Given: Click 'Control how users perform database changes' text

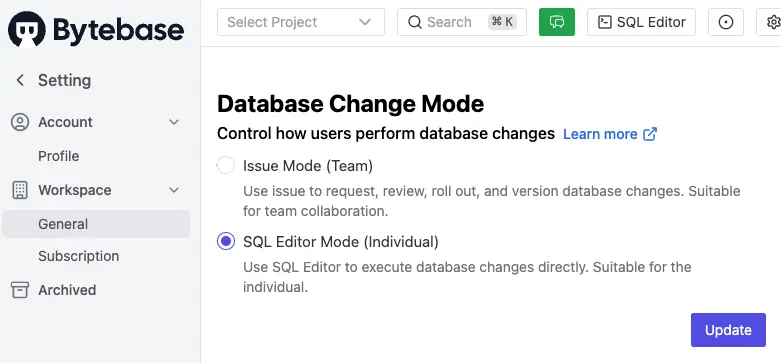Looking at the screenshot, I should pyautogui.click(x=386, y=134).
